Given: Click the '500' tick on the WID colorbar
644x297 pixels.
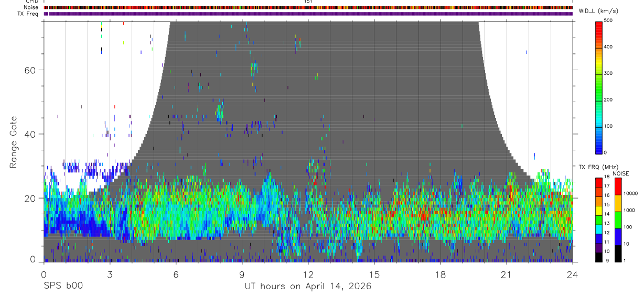Looking at the screenshot, I should click(609, 20).
